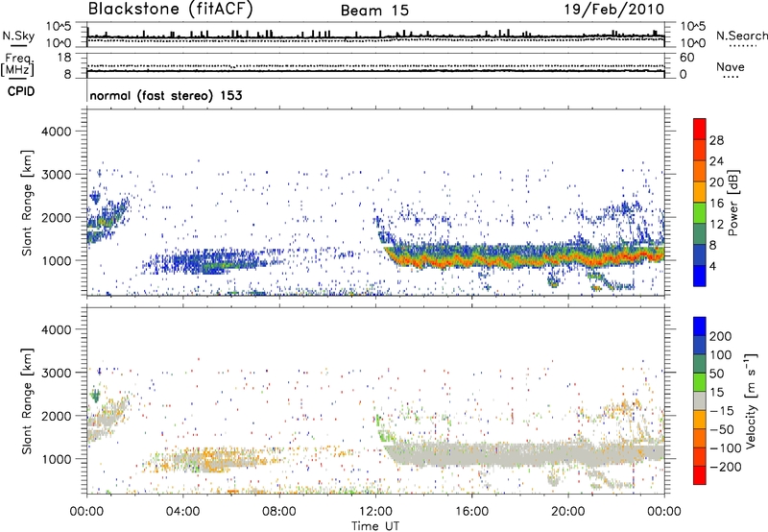Image resolution: width=768 pixels, height=532 pixels.
Task: Click the '28' tick on power colorbar
Action: click(x=716, y=140)
